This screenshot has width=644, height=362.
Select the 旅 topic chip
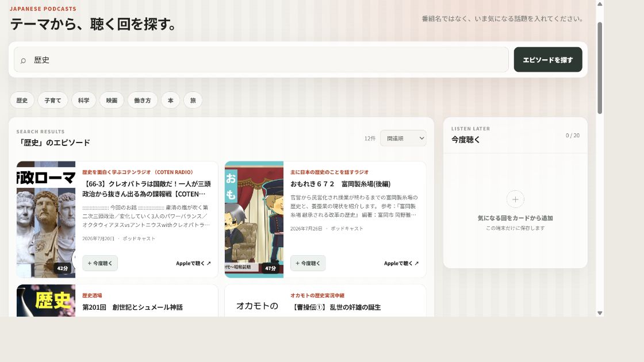193,100
